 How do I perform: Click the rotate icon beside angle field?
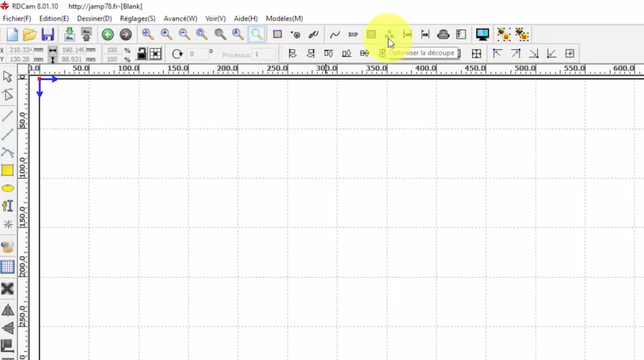(x=177, y=54)
